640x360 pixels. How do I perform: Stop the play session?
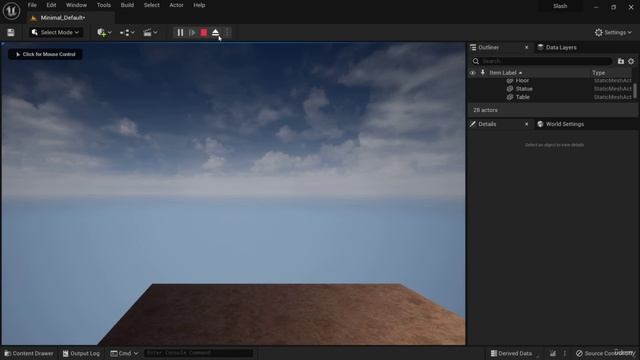coord(204,33)
